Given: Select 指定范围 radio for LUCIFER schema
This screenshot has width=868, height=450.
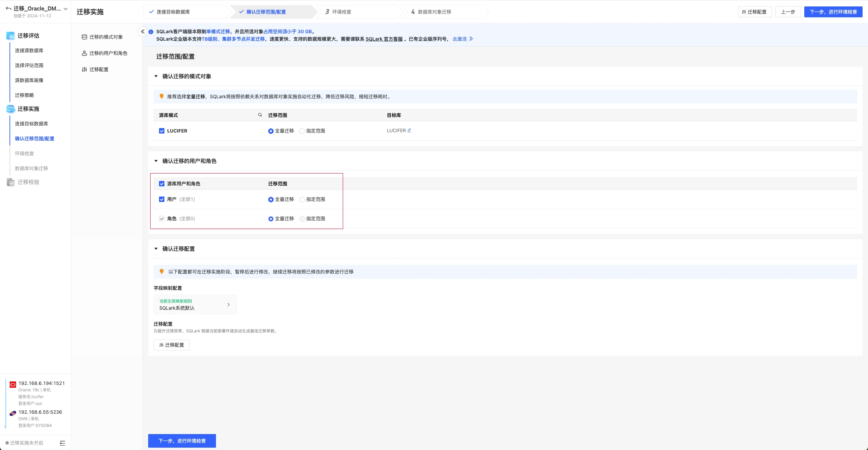Looking at the screenshot, I should click(302, 131).
